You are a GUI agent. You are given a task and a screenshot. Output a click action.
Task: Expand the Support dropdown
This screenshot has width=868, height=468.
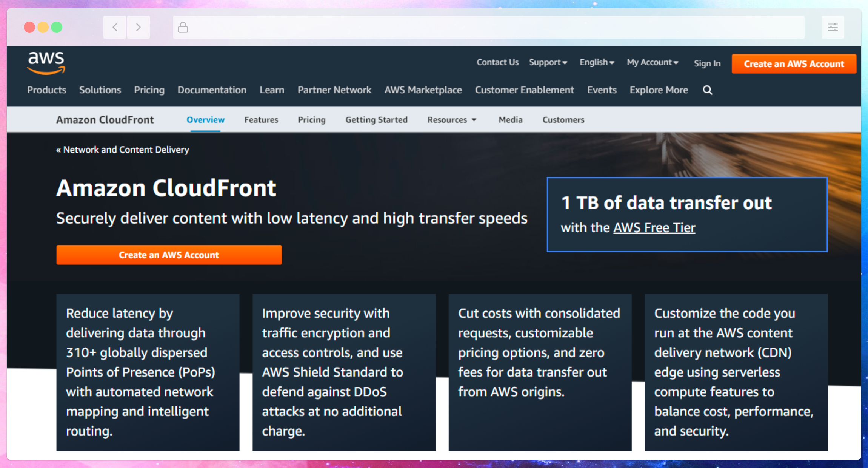tap(548, 62)
